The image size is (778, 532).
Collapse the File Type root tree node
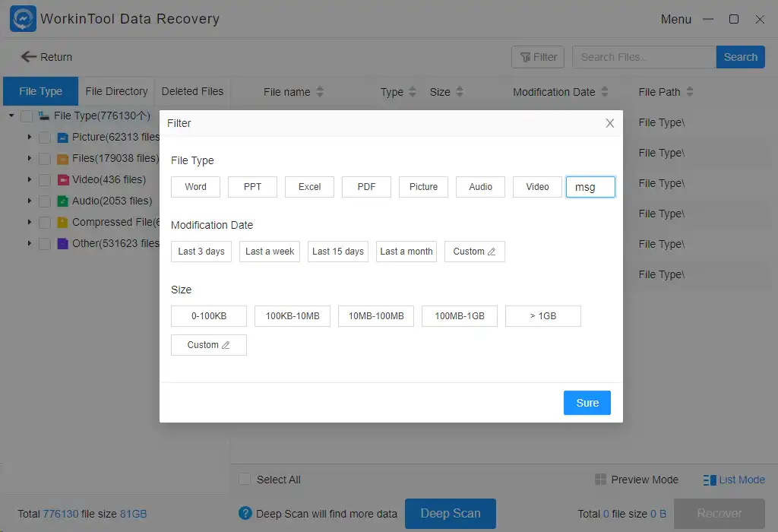pos(11,116)
